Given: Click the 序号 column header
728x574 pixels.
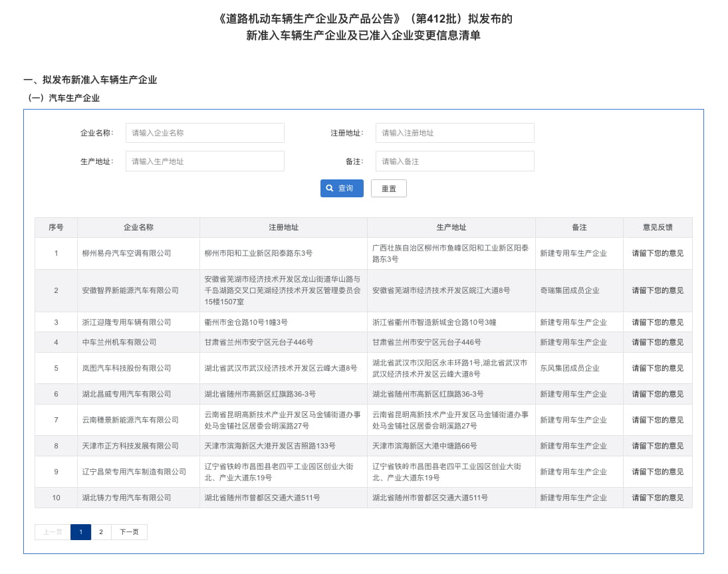Looking at the screenshot, I should (56, 227).
